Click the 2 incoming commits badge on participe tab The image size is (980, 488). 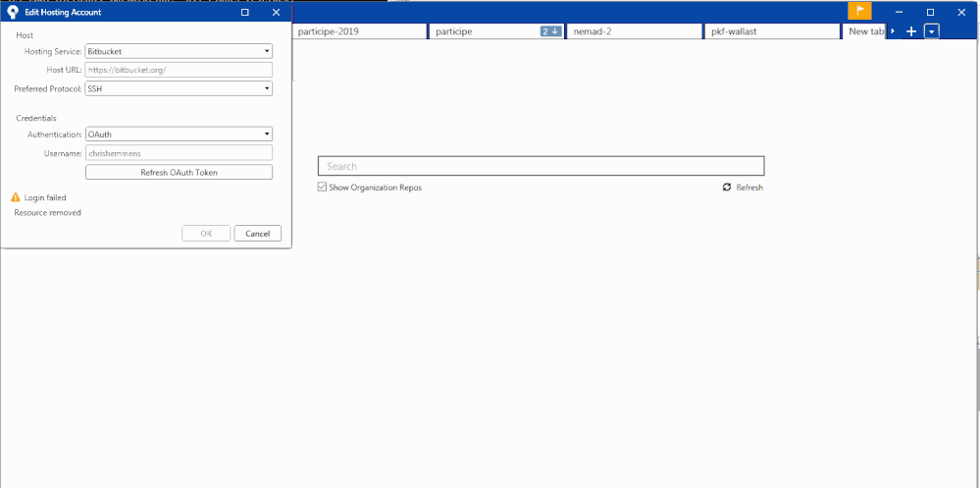[x=551, y=31]
